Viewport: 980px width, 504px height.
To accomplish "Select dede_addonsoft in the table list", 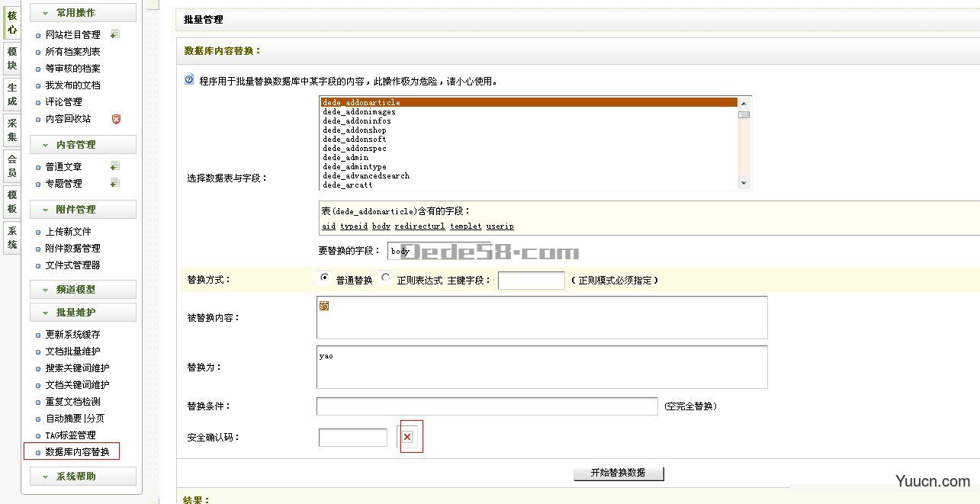I will click(x=528, y=139).
